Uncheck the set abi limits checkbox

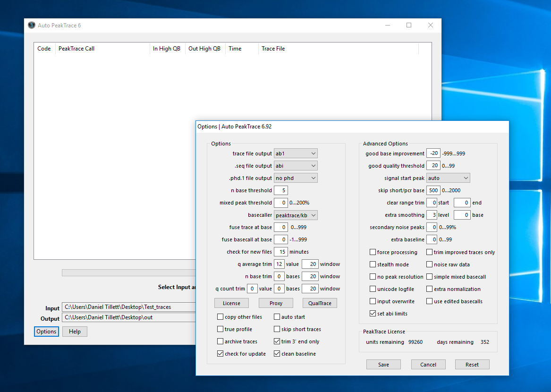point(373,314)
